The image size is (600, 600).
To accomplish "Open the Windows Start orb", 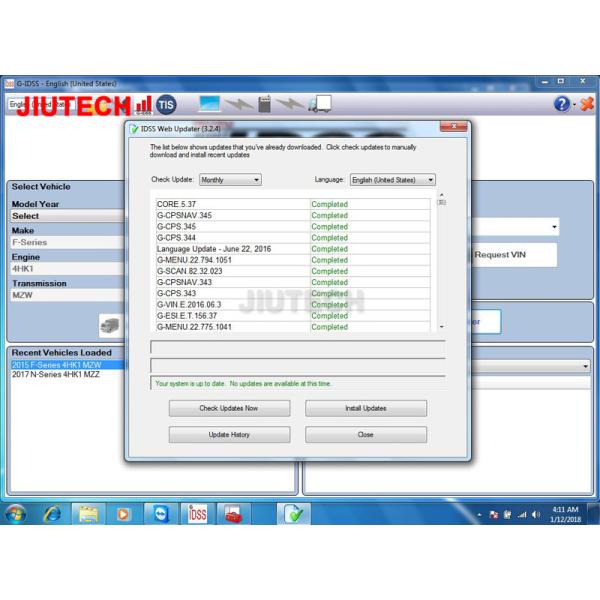I will coord(15,514).
